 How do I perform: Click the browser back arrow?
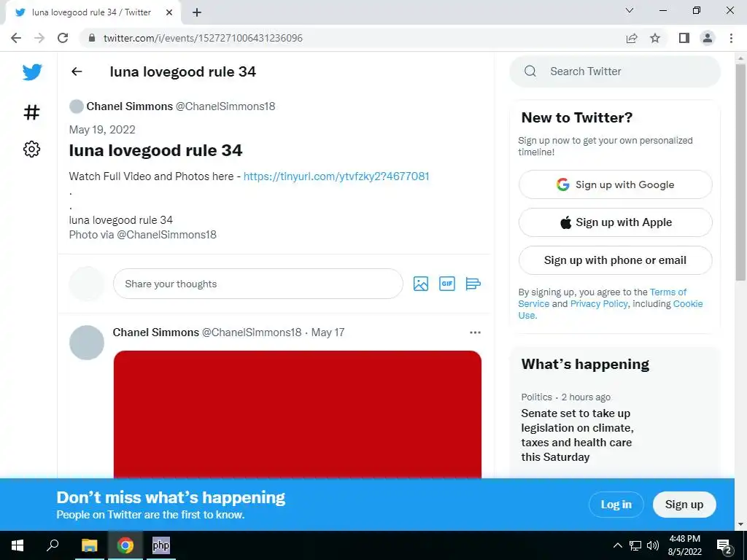[16, 38]
